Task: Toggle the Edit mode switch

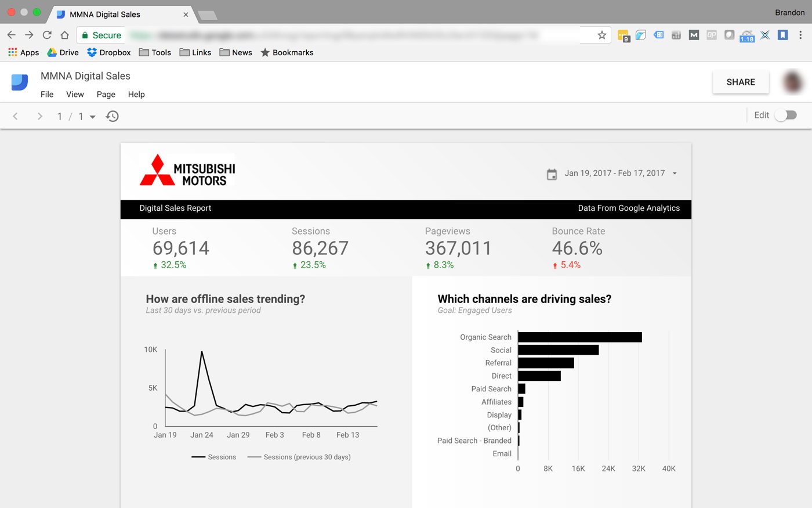Action: click(786, 115)
